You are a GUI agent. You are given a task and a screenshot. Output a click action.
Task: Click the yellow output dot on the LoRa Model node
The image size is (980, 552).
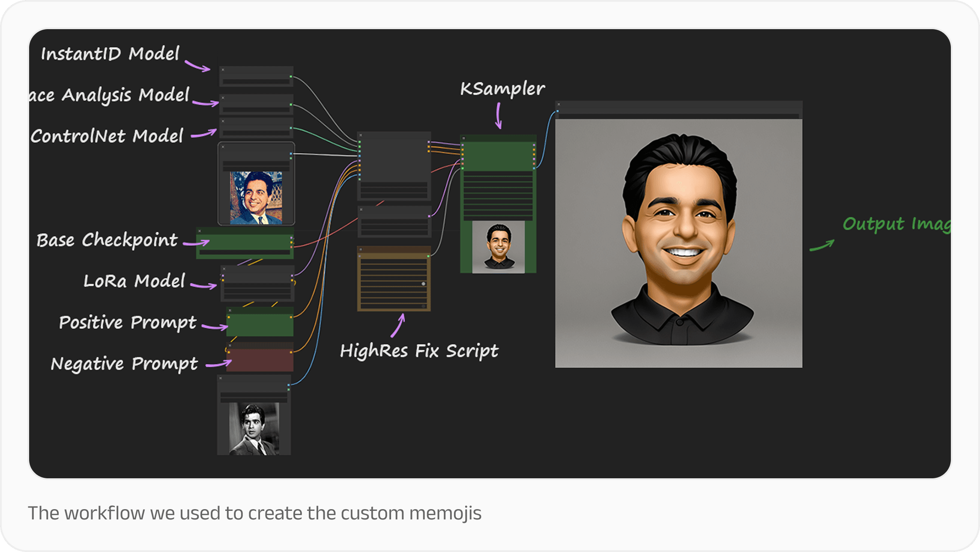click(292, 280)
